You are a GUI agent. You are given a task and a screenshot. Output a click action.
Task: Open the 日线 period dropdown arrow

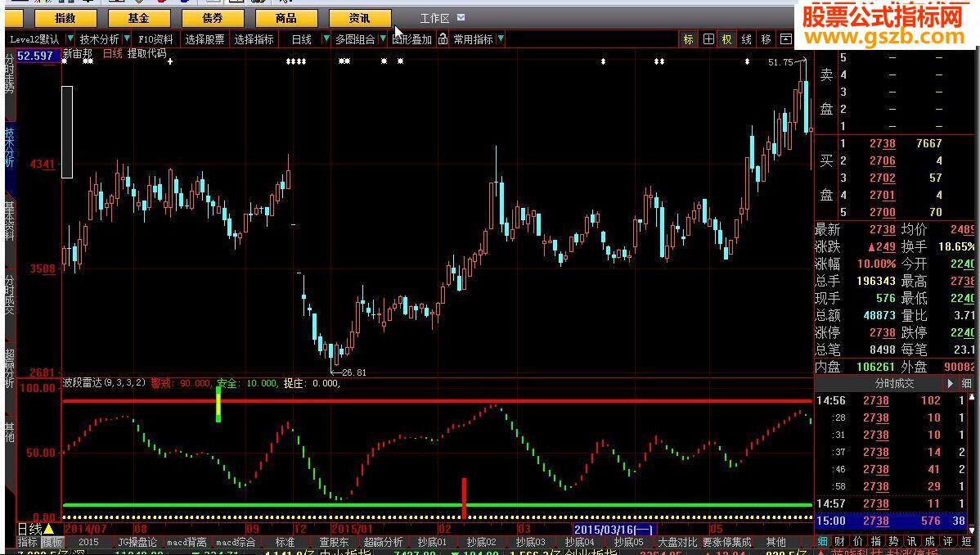325,39
